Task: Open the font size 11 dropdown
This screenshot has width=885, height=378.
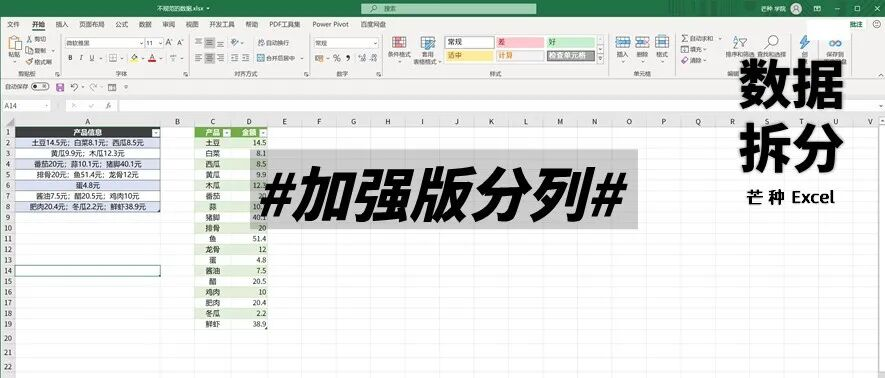Action: point(161,43)
